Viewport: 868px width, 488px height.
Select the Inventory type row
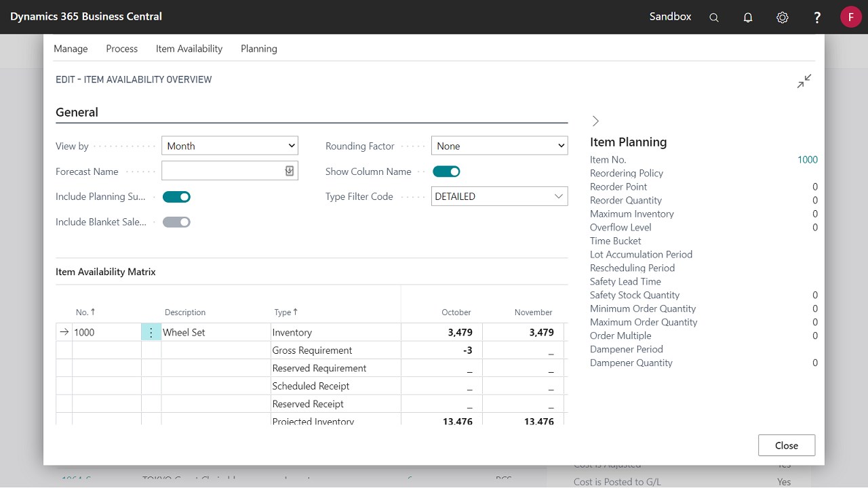coord(335,332)
